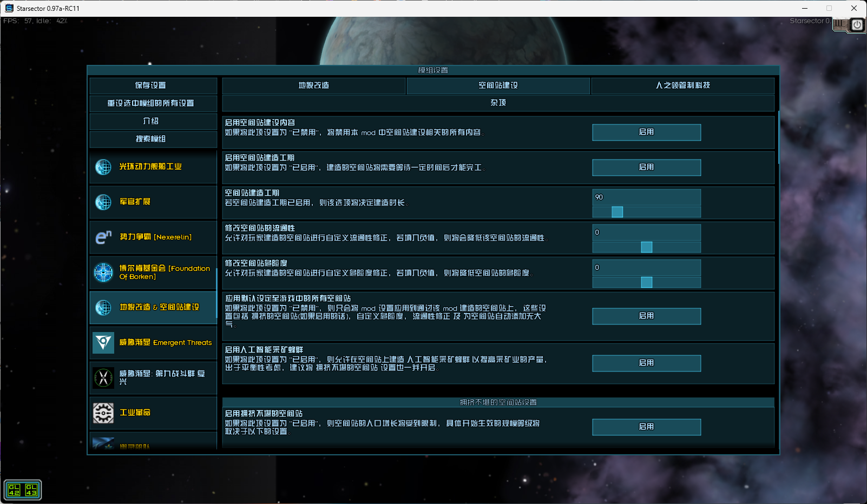867x504 pixels.
Task: Click the globe icon beside 军官扩展
Action: point(103,202)
